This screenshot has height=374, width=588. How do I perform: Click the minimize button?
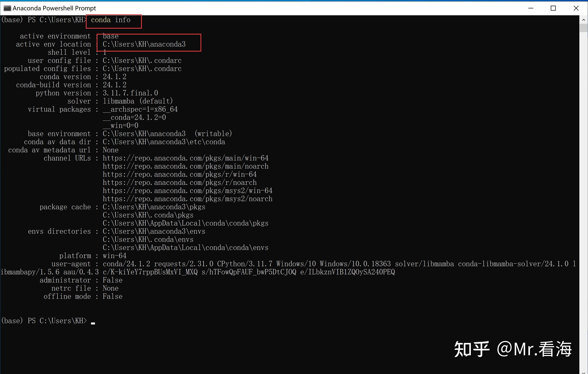point(531,8)
